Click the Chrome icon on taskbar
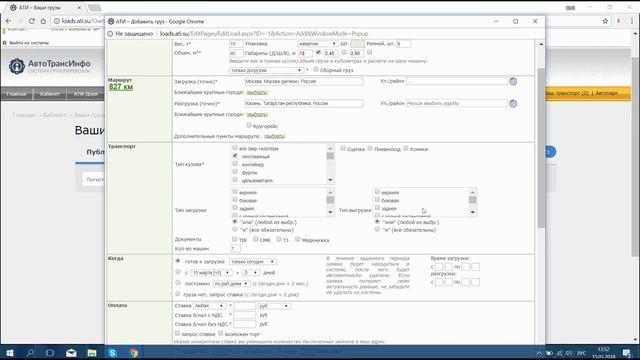Screen dimensions: 640x360 pyautogui.click(x=133, y=353)
